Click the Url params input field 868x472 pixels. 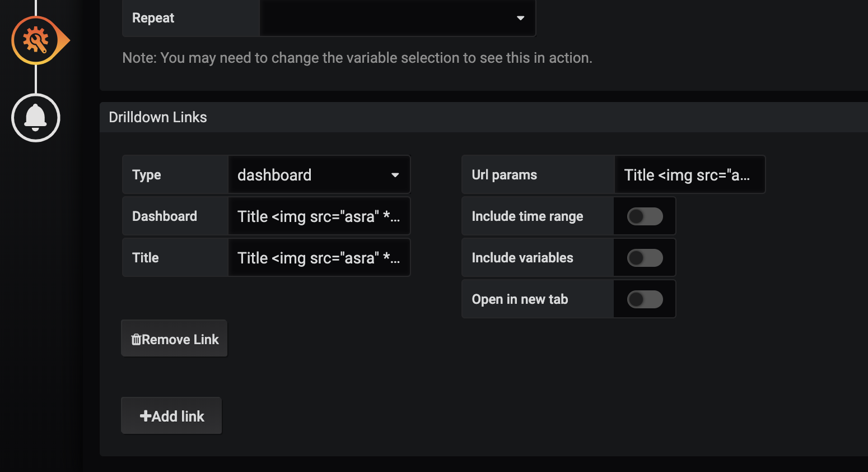coord(690,174)
